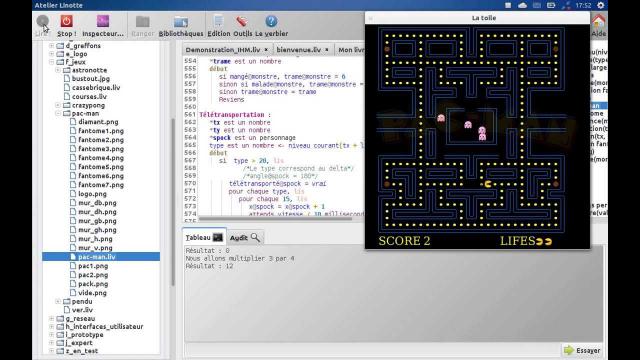Click the system settings gear icon
640x360 pixels.
601,5
